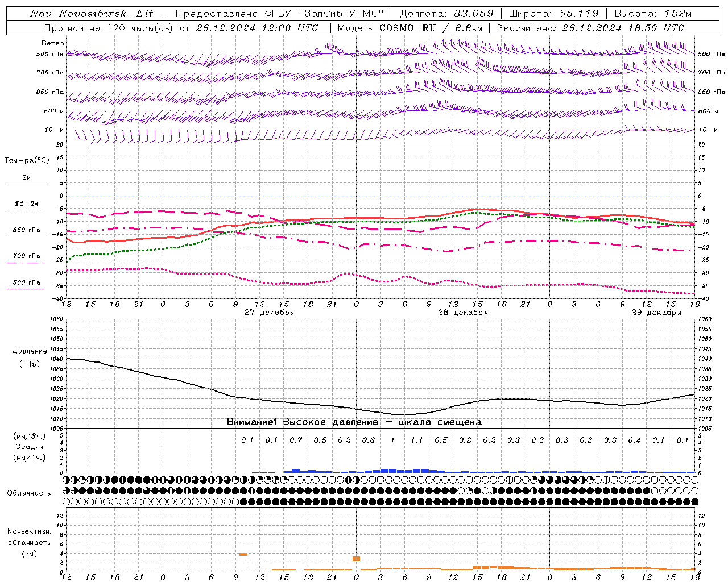The height and width of the screenshot is (582, 728).
Task: Click the 'Осадки' precipitation label
Action: click(30, 447)
